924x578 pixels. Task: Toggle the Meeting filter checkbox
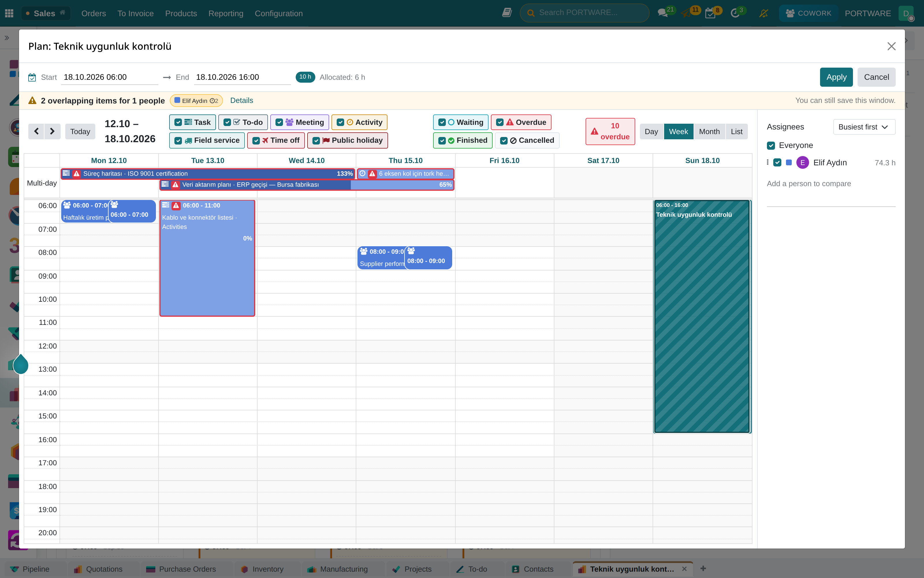click(x=279, y=122)
